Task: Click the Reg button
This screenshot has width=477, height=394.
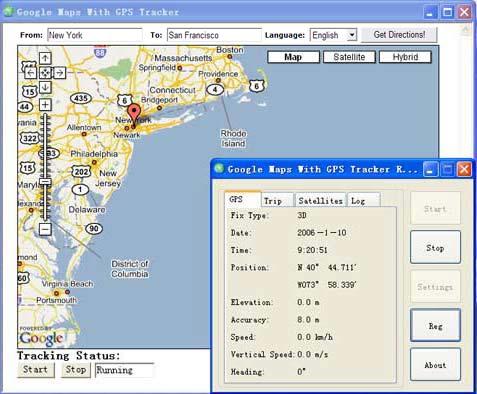Action: (x=435, y=326)
